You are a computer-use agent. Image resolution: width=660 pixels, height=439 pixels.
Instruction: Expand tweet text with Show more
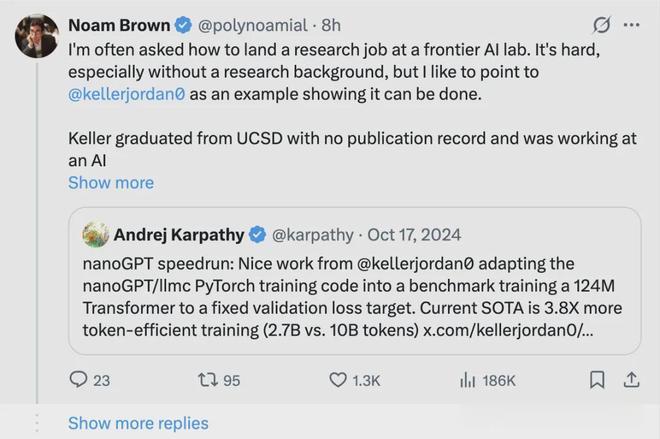[110, 183]
